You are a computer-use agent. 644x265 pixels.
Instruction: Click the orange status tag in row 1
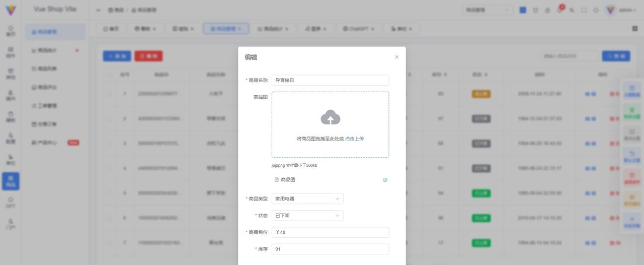(481, 94)
